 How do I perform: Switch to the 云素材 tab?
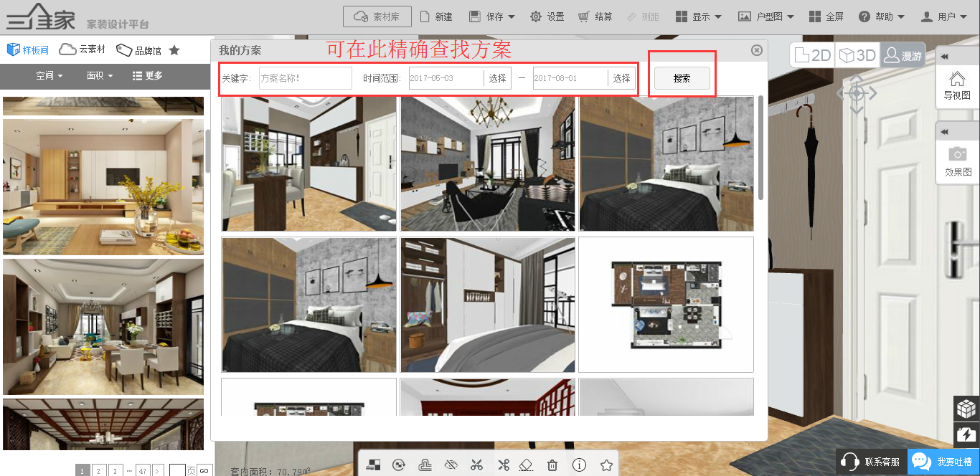click(x=82, y=49)
